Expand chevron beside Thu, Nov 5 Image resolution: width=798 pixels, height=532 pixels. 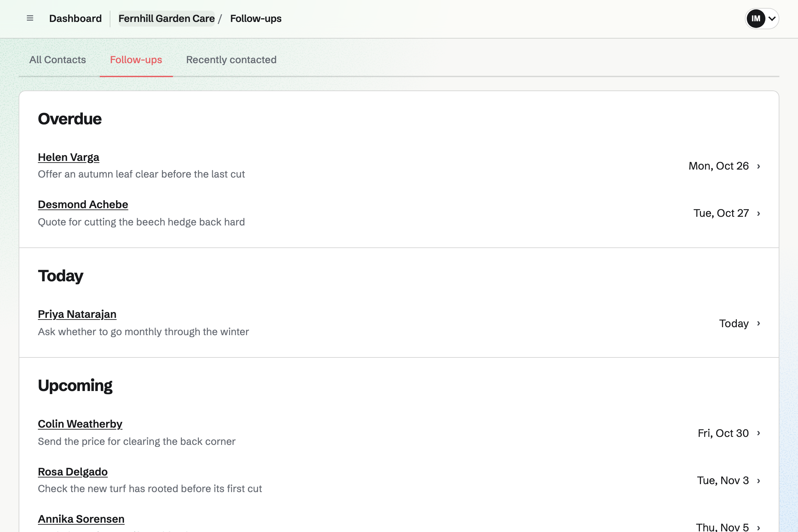pos(759,528)
